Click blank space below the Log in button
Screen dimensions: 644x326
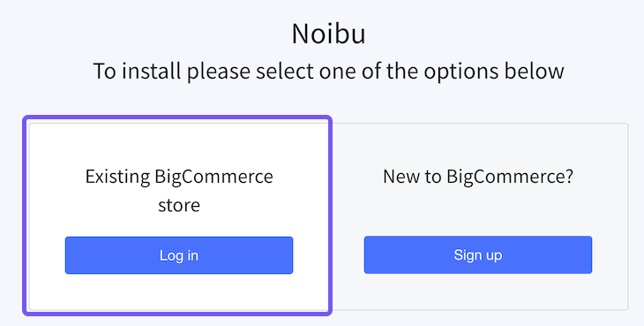tap(179, 291)
